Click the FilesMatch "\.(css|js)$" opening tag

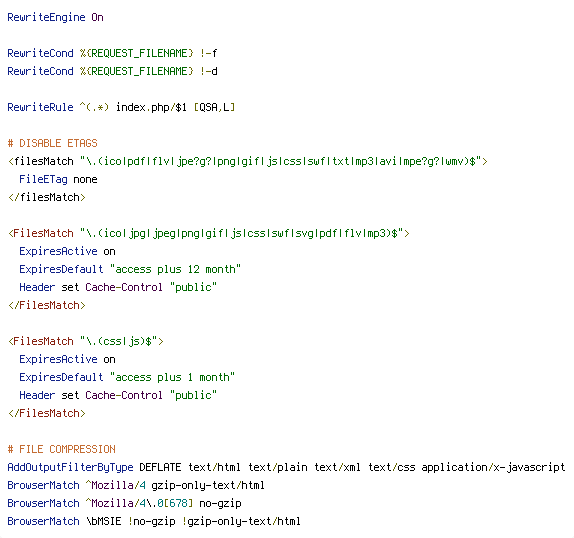[x=85, y=341]
